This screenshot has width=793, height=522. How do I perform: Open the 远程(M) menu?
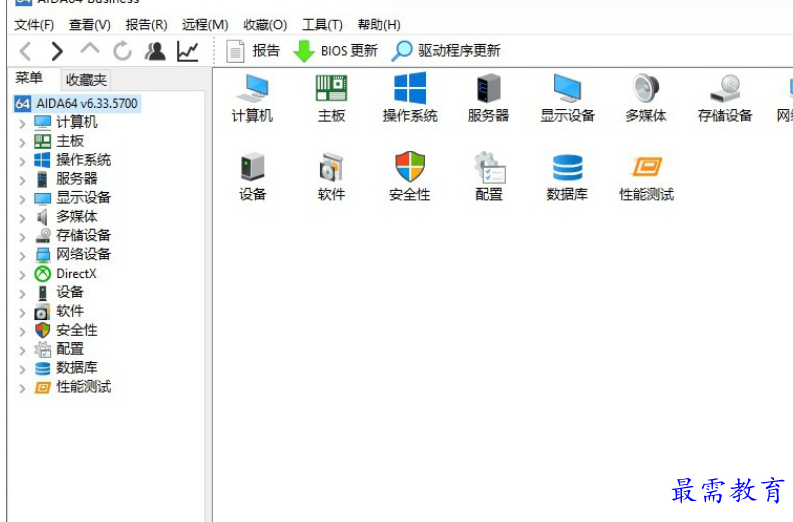pyautogui.click(x=205, y=25)
